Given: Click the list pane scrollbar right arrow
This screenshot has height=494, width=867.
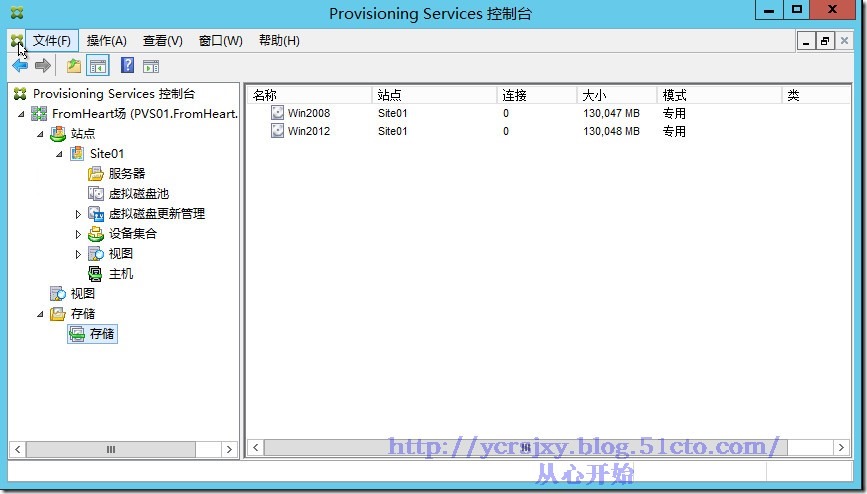Looking at the screenshot, I should point(841,447).
